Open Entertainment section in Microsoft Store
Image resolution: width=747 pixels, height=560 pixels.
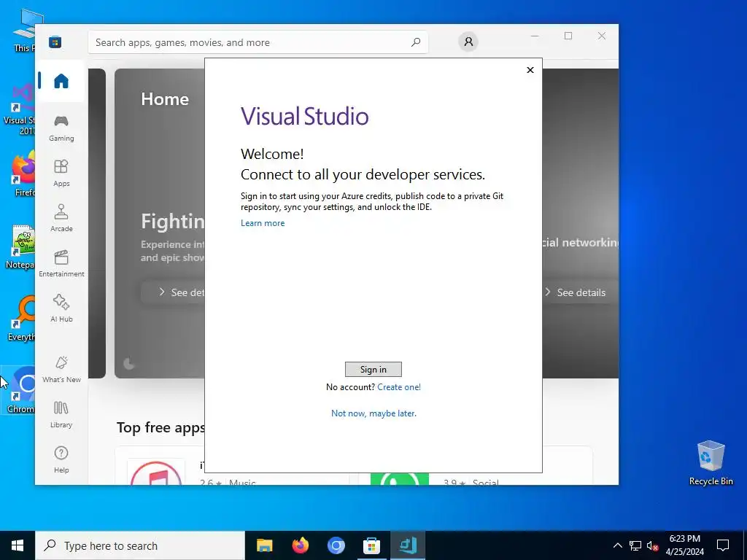pyautogui.click(x=61, y=264)
